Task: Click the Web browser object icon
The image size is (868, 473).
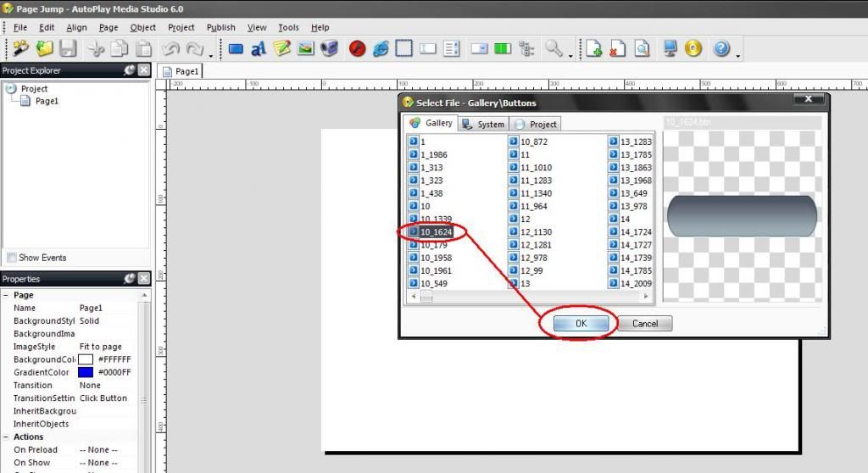Action: point(381,49)
